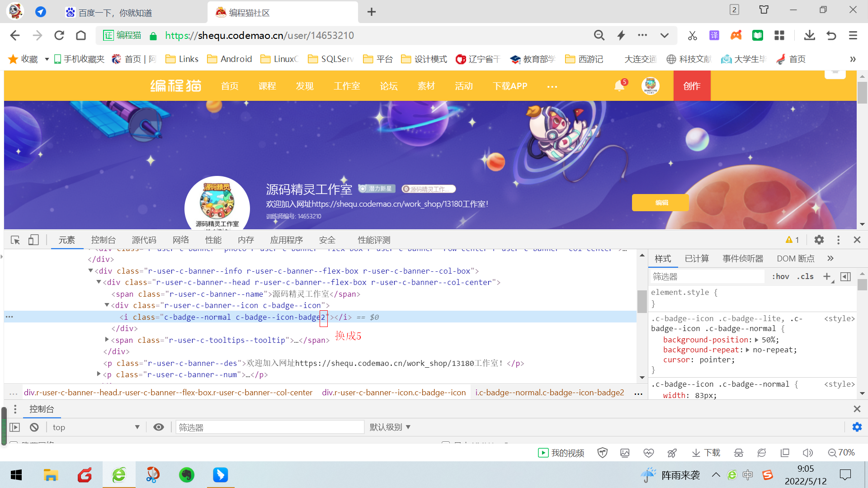Open the 收藏 favorites dropdown arrow
Image resolution: width=868 pixels, height=488 pixels.
[x=47, y=59]
